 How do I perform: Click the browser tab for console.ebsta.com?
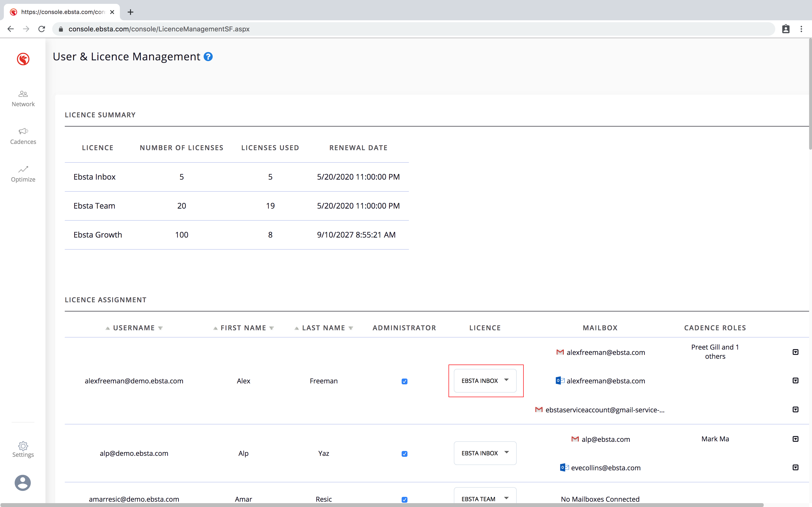pyautogui.click(x=62, y=12)
